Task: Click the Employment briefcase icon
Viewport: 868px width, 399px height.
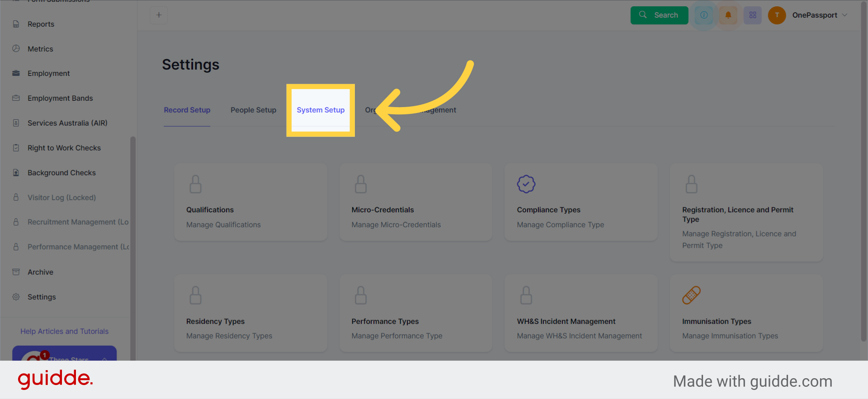Action: pos(16,73)
